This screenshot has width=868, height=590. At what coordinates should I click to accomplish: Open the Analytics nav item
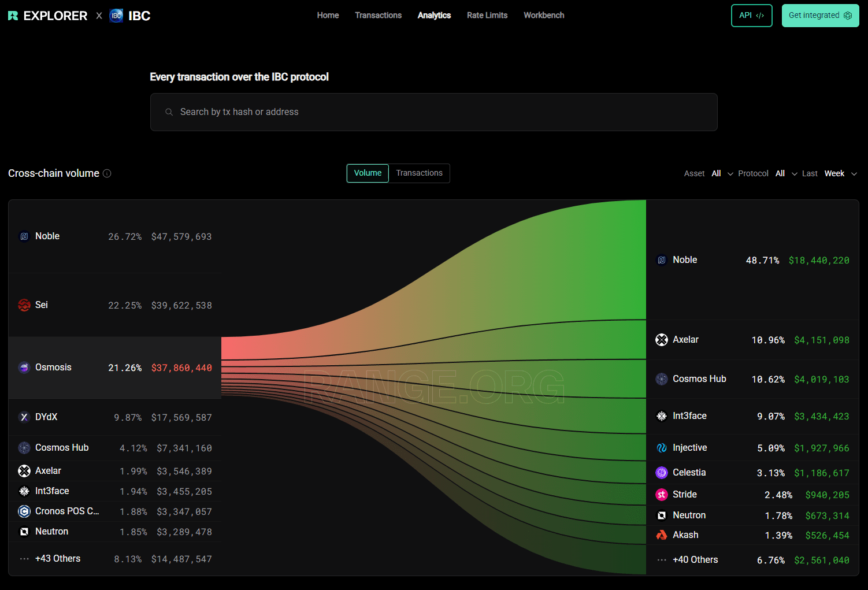coord(434,15)
